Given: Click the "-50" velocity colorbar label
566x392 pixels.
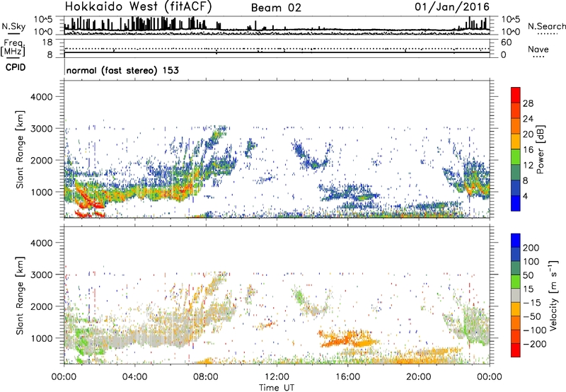Looking at the screenshot, I should 532,317.
